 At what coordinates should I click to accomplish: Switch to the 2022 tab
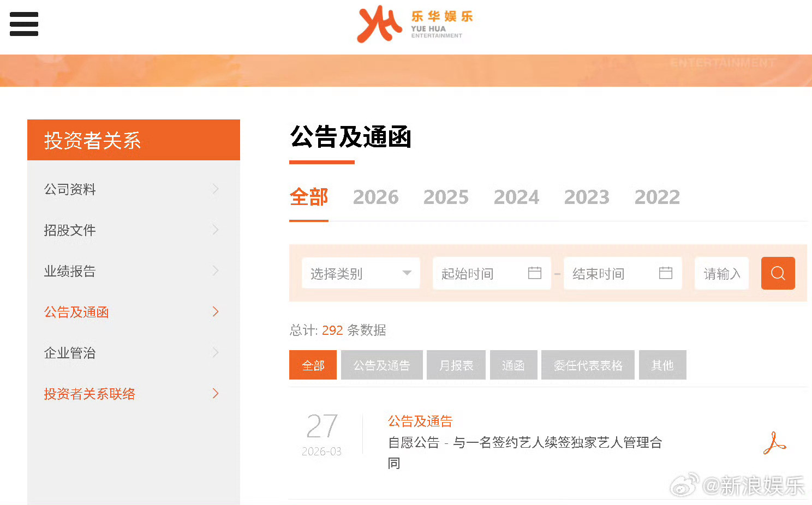click(656, 197)
